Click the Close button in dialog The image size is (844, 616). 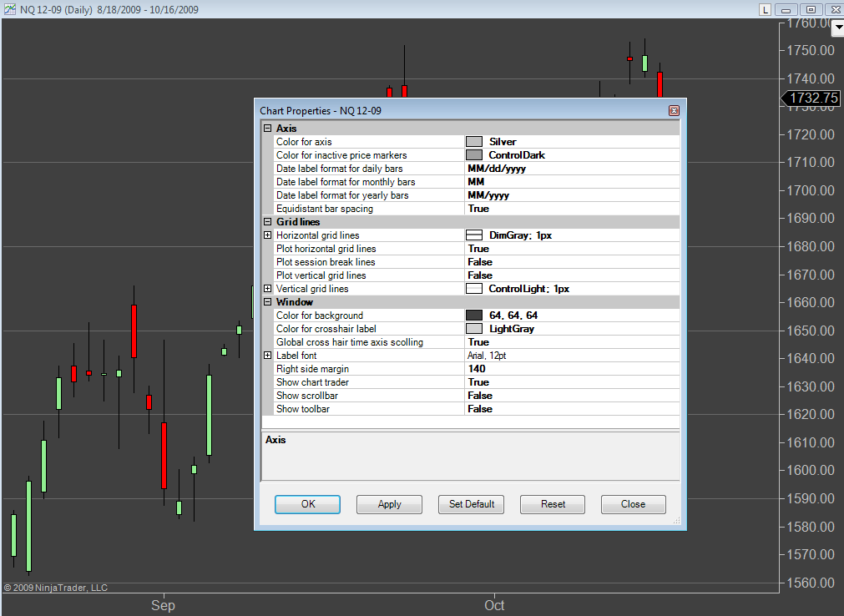tap(633, 504)
